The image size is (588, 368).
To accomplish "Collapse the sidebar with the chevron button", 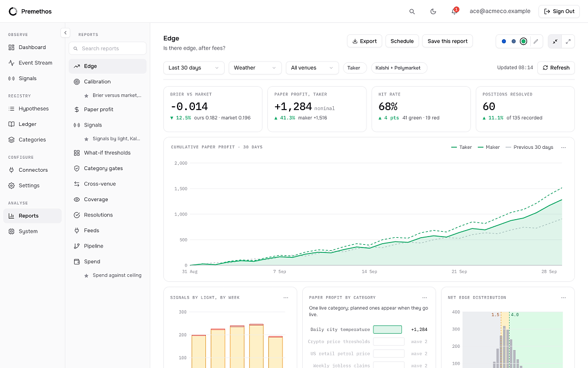I will point(65,33).
